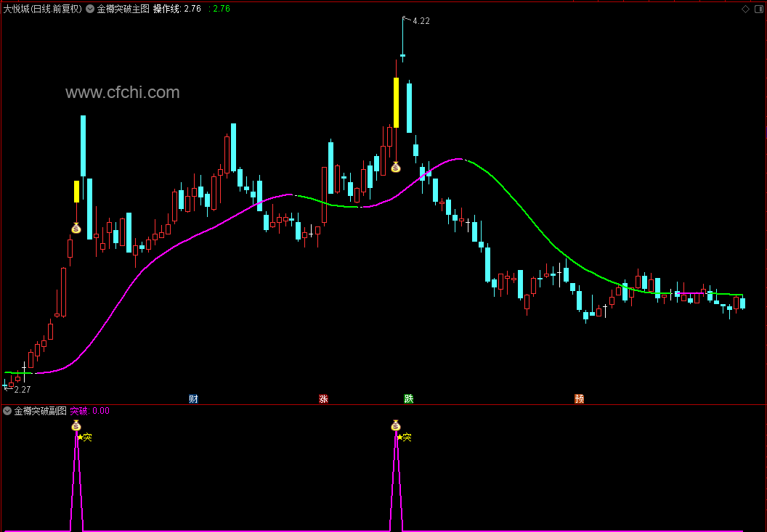Click the 4.22 high price label
This screenshot has width=767, height=532.
coord(421,21)
